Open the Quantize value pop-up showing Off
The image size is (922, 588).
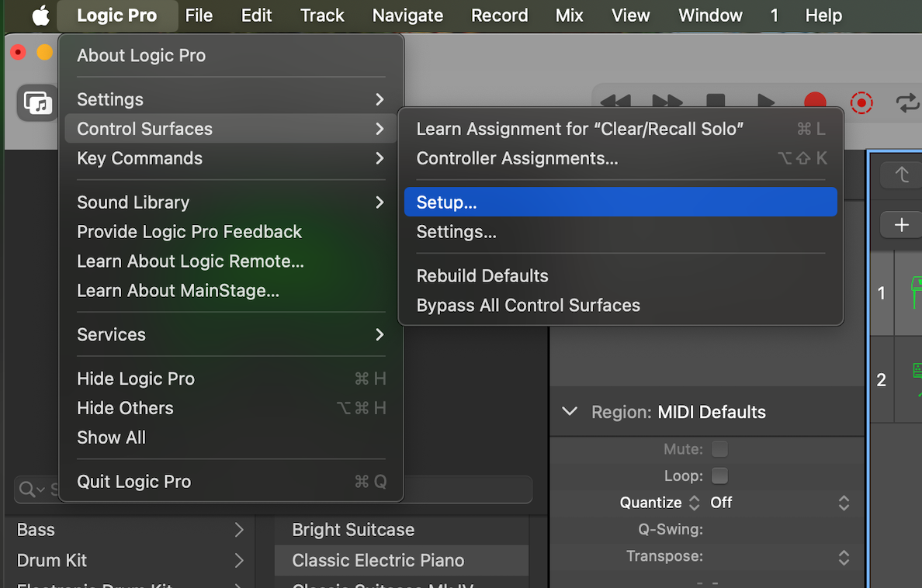(x=781, y=503)
